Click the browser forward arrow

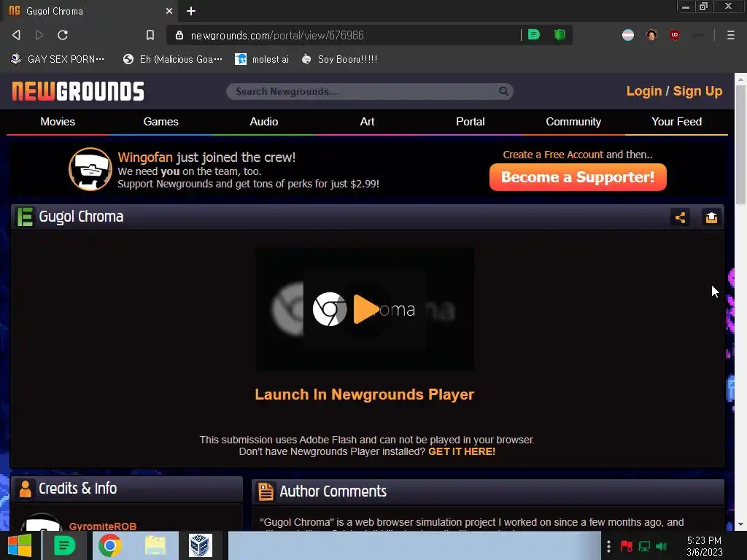39,35
